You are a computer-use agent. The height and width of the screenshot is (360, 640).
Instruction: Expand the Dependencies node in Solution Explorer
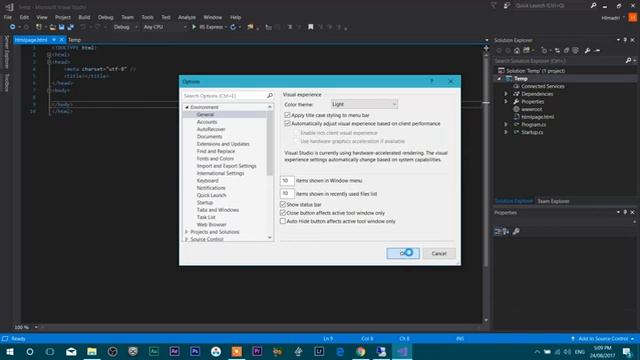pos(506,94)
